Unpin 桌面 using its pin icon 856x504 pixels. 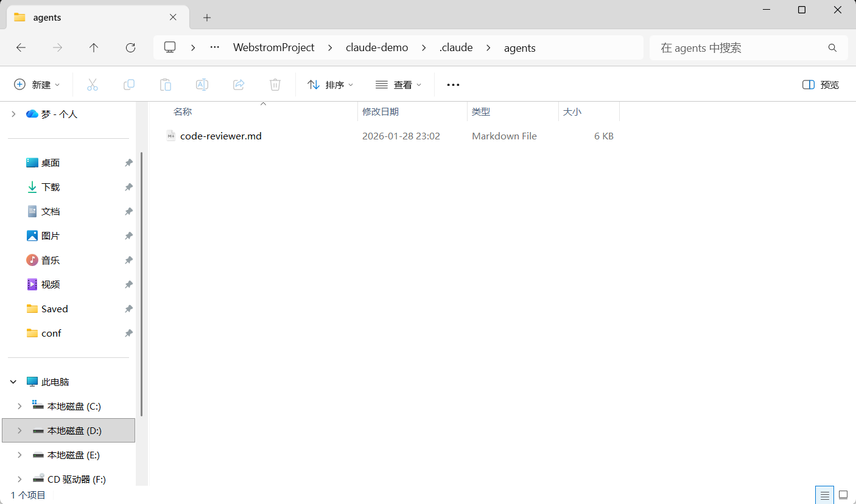point(128,163)
